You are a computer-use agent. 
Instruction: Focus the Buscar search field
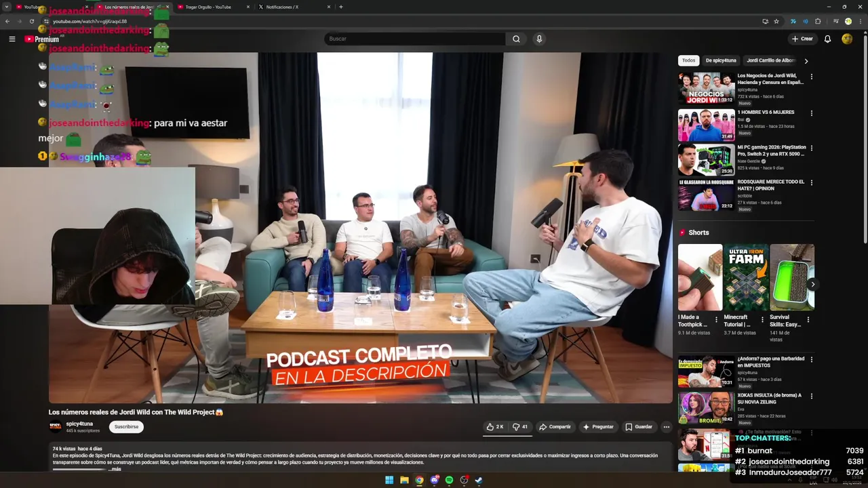(x=415, y=39)
